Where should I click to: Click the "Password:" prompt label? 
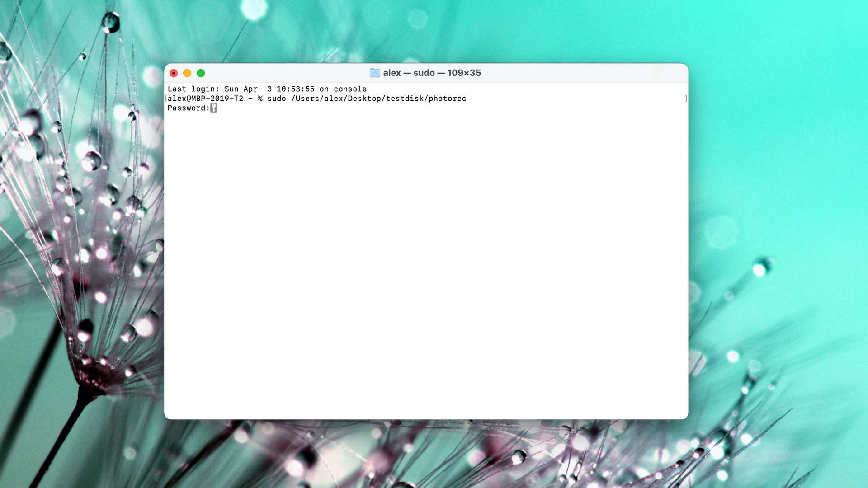pyautogui.click(x=189, y=108)
